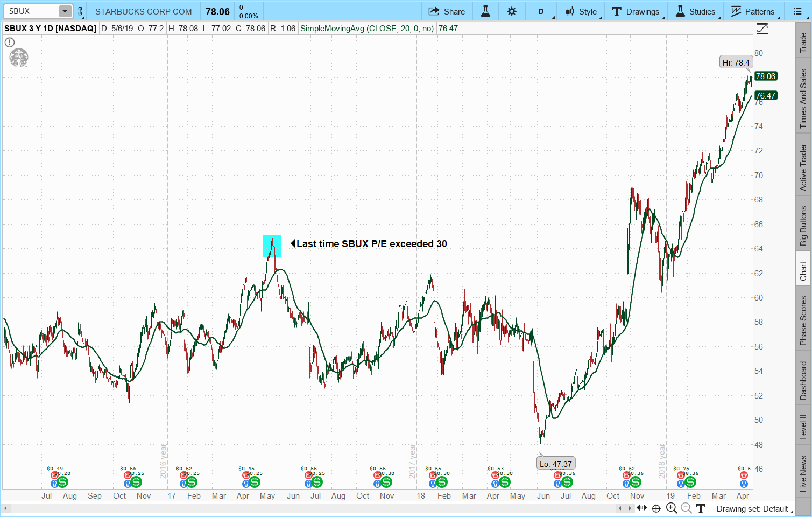The height and width of the screenshot is (517, 812).
Task: Click the SBUX symbol input field
Action: [x=32, y=11]
